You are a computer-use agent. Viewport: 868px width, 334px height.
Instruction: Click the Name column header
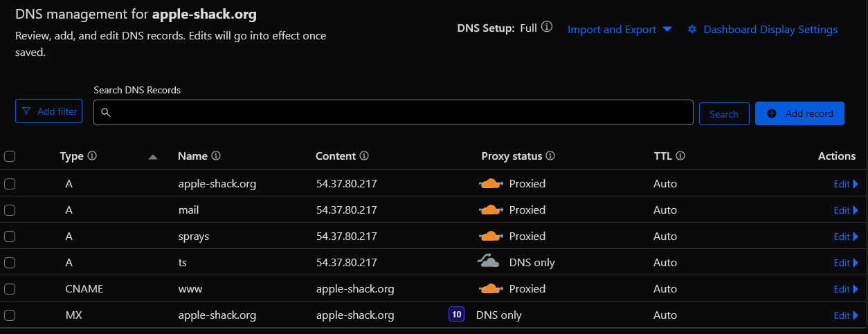(192, 156)
